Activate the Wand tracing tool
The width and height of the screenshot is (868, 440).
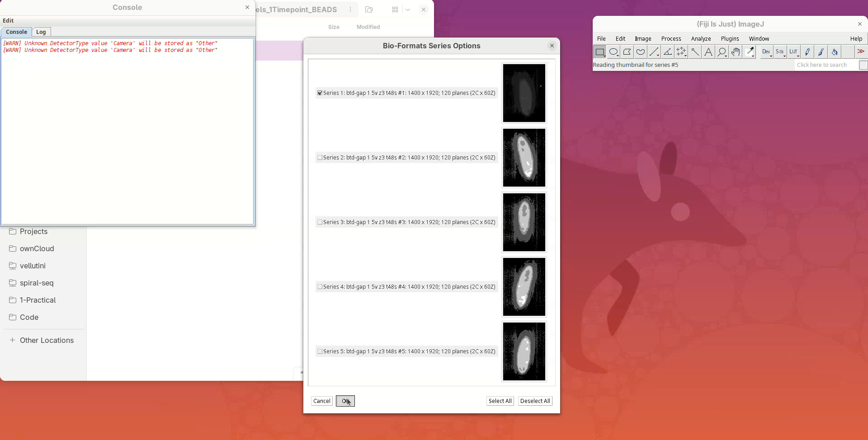(x=695, y=52)
